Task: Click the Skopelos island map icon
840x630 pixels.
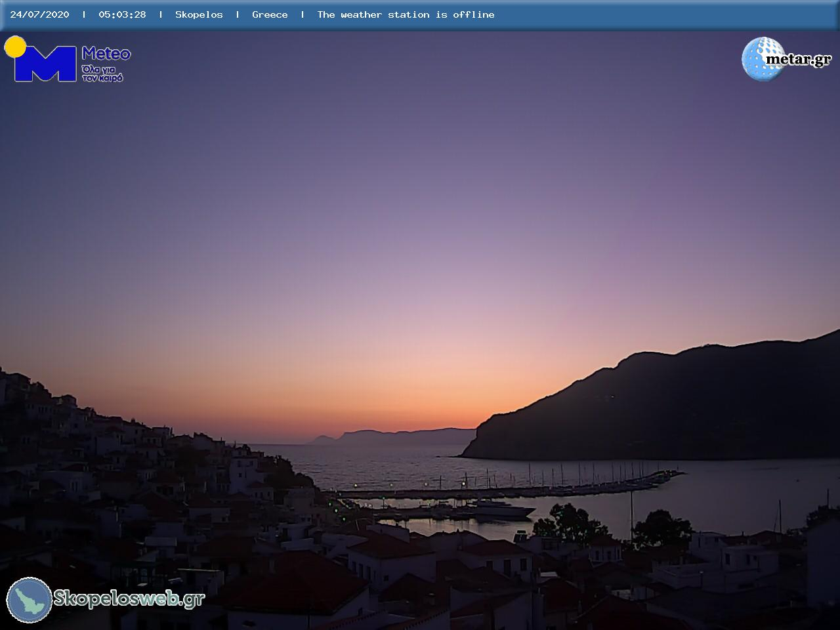Action: [x=30, y=600]
